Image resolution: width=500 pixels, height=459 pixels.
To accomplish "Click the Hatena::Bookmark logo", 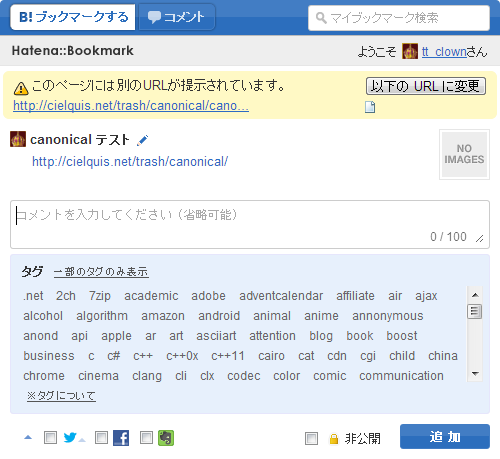I will (x=73, y=51).
